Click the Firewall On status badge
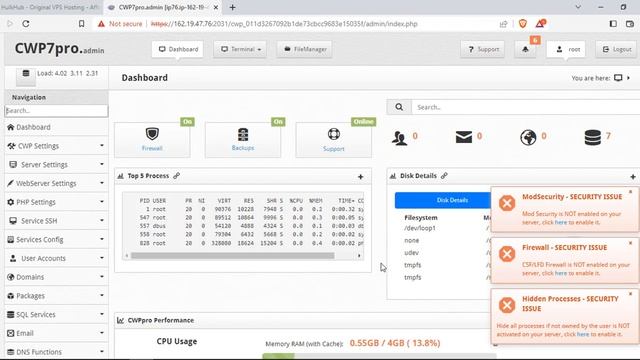This screenshot has width=640, height=360. (x=187, y=122)
